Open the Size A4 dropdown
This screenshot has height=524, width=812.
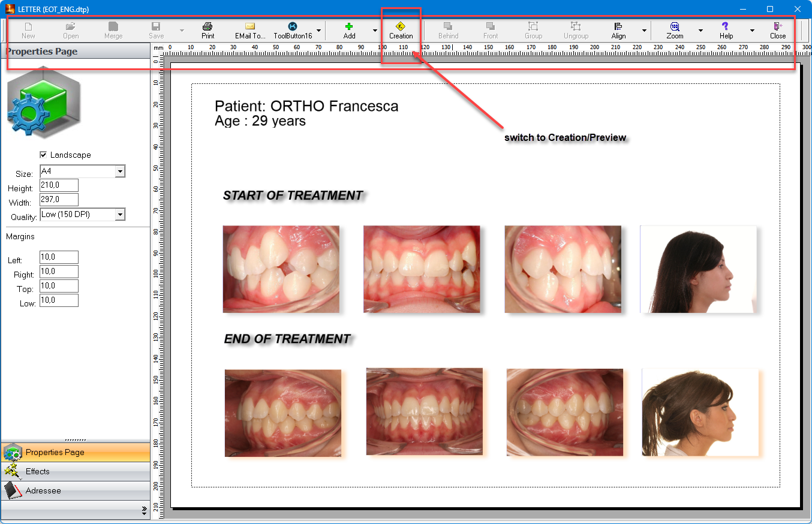[120, 172]
